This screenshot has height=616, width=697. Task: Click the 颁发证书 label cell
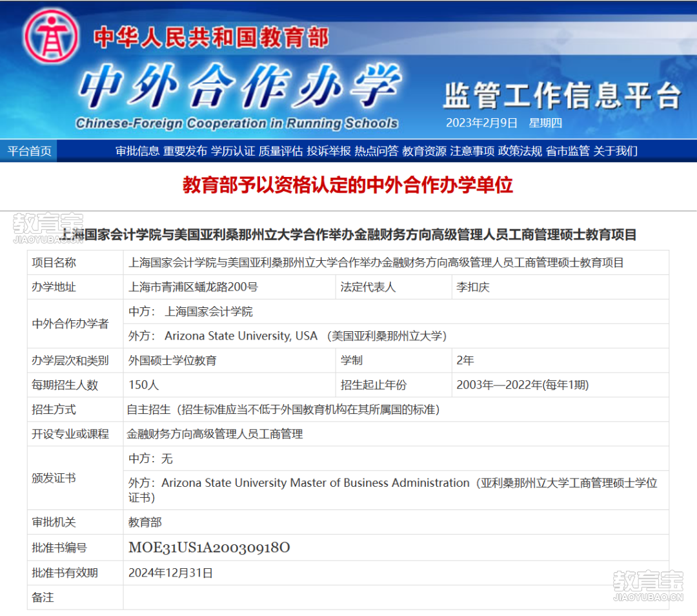75,478
